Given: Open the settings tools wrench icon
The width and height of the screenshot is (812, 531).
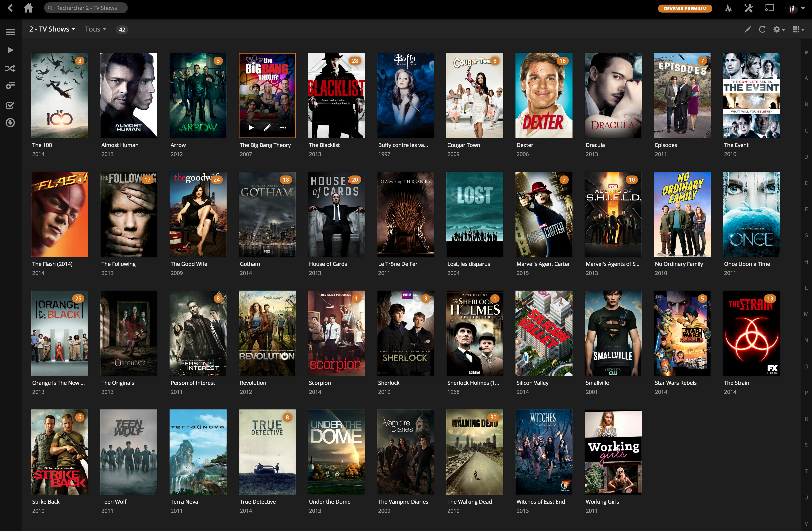Looking at the screenshot, I should 748,8.
